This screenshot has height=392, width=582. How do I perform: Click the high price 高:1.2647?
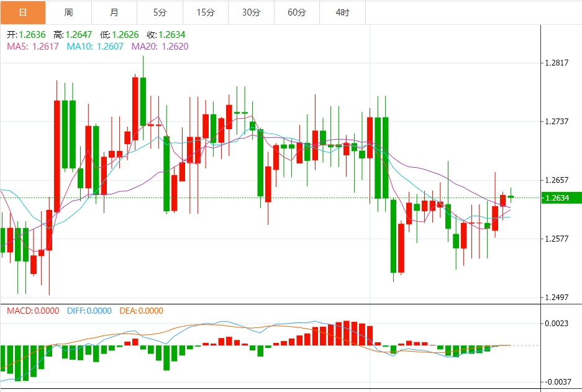pyautogui.click(x=73, y=35)
